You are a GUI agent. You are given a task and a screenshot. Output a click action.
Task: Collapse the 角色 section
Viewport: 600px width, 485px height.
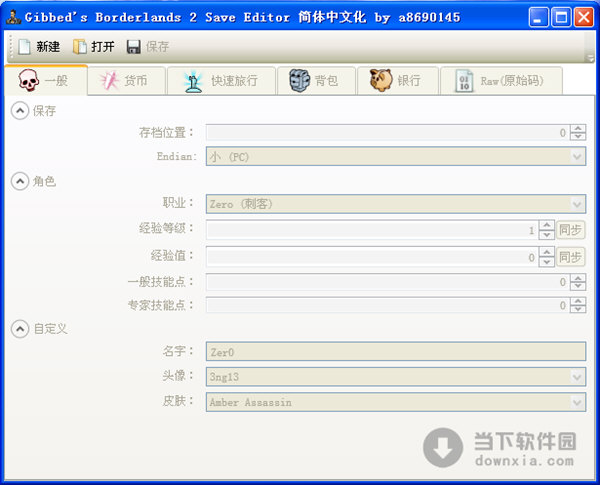click(20, 181)
